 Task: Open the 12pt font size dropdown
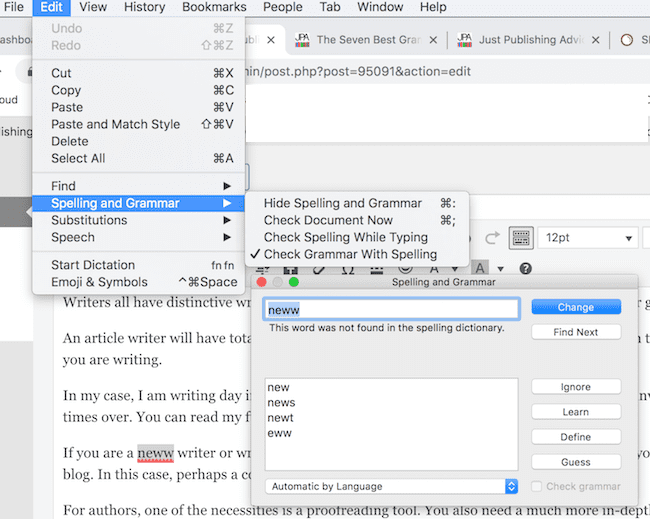click(588, 238)
